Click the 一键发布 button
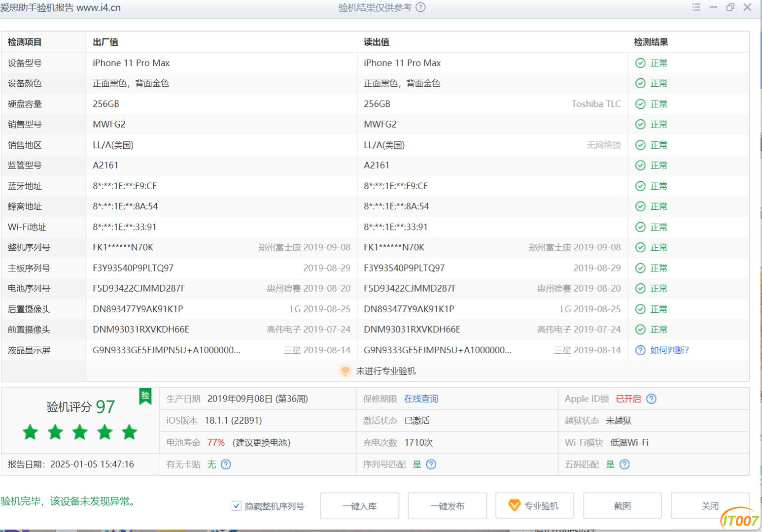This screenshot has width=762, height=532. point(447,506)
